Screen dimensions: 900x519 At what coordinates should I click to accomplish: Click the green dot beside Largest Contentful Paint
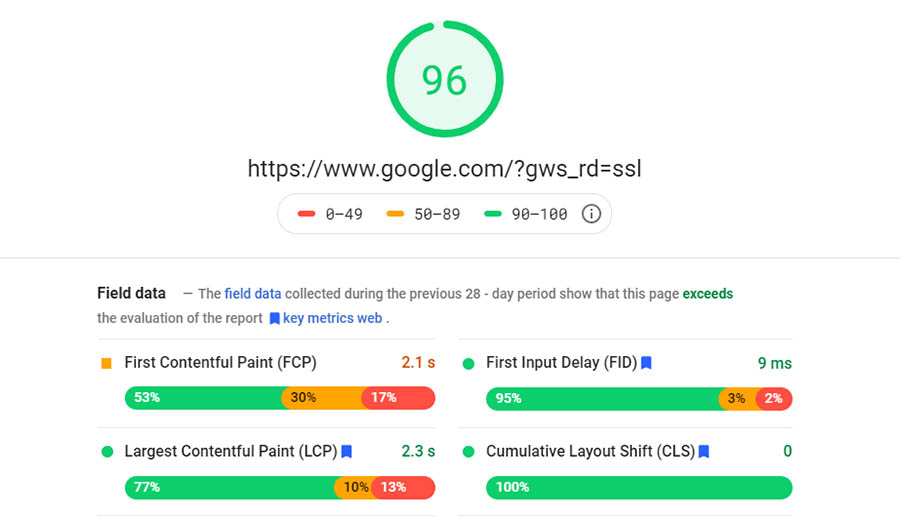107,452
